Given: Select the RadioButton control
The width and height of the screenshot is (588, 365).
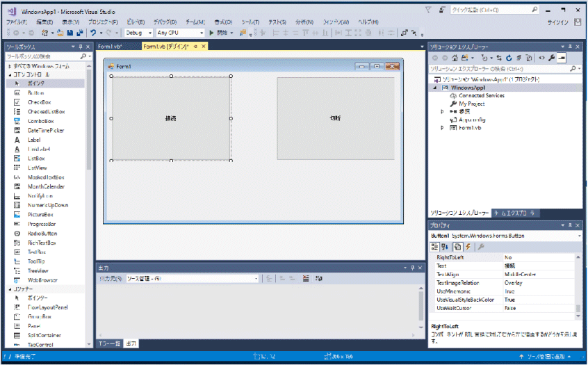Looking at the screenshot, I should click(x=42, y=234).
